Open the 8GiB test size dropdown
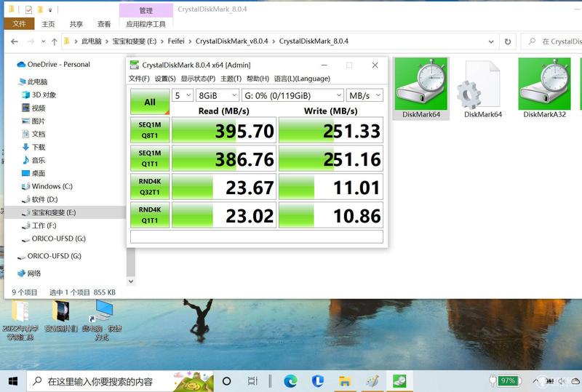582x392 pixels. (x=218, y=95)
